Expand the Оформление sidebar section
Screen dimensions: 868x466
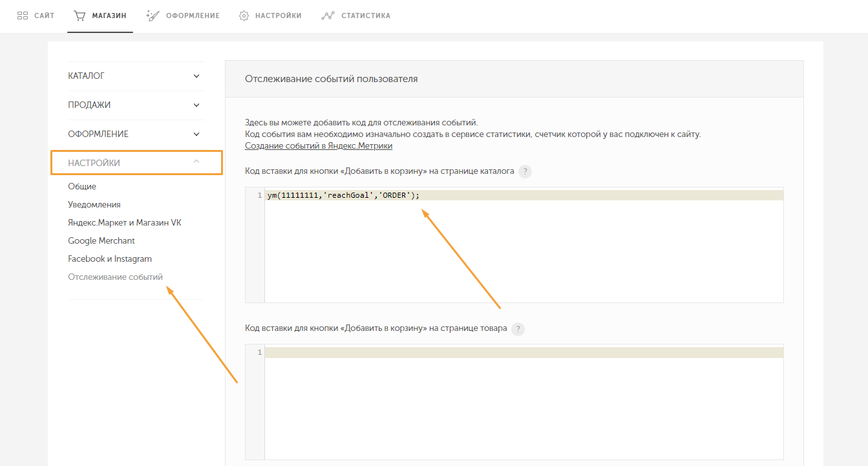tap(136, 134)
